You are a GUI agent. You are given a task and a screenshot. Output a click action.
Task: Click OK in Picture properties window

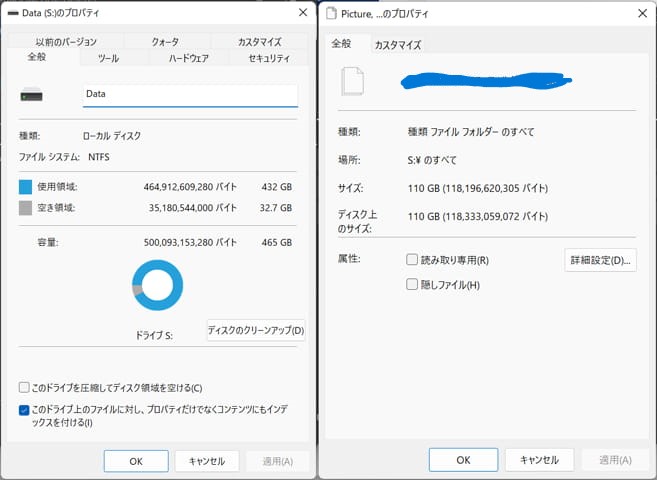(463, 460)
